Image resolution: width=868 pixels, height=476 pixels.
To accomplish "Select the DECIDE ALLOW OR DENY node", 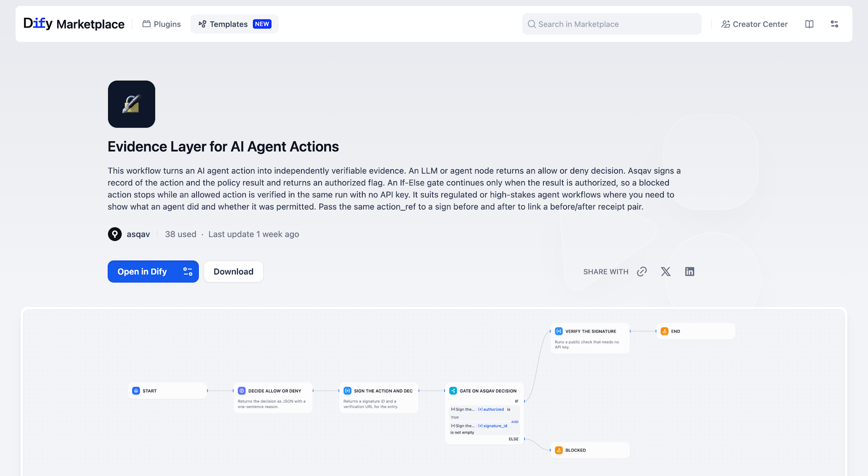I will [273, 398].
